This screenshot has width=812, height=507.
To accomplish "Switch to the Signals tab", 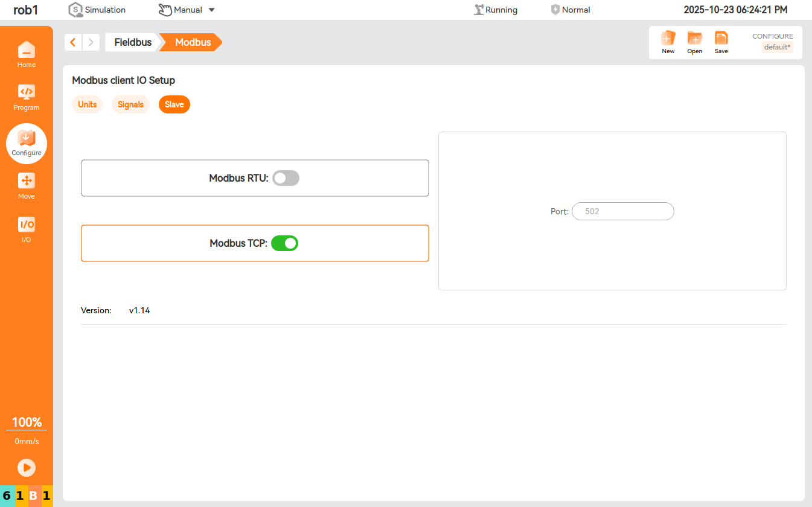I will coord(130,104).
